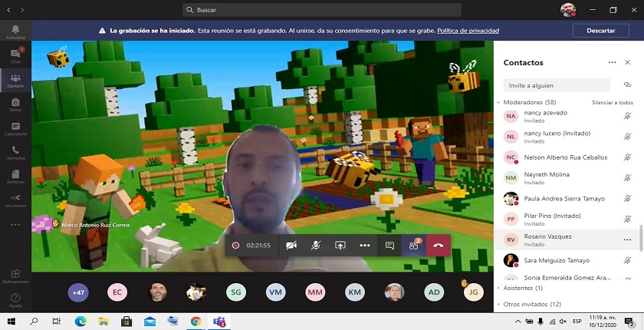Hang up the call

click(439, 246)
